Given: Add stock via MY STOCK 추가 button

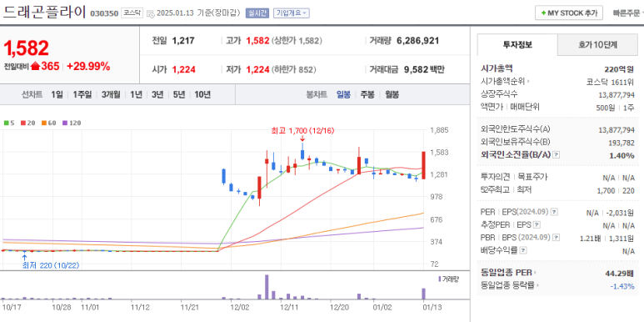Looking at the screenshot, I should [568, 13].
